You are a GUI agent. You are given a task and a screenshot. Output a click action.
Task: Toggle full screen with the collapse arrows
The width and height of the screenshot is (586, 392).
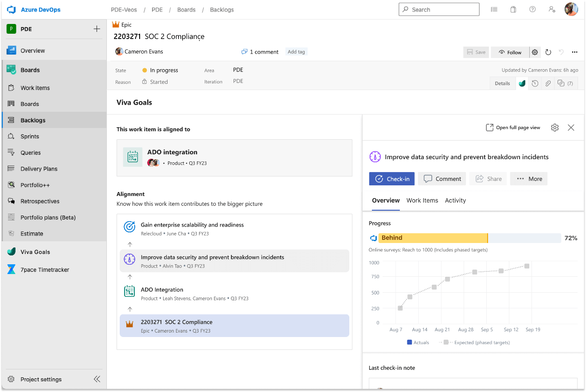click(97, 379)
